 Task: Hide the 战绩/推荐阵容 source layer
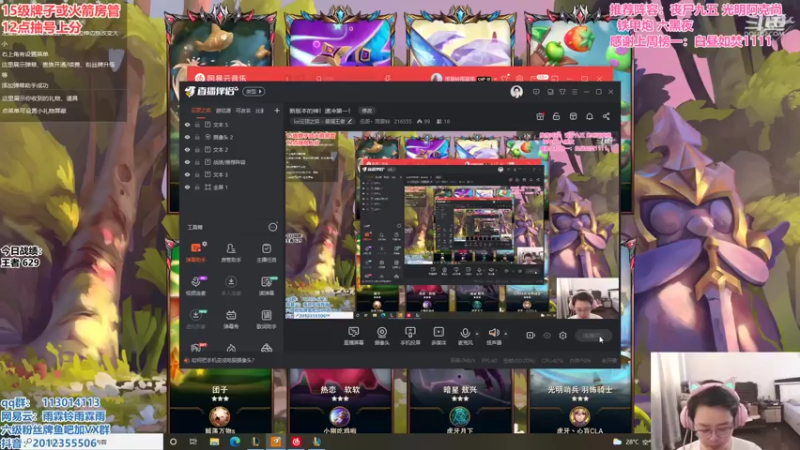187,162
